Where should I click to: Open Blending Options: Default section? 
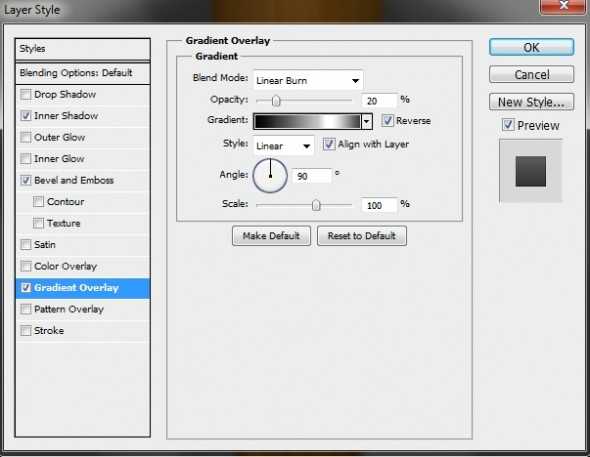point(82,73)
